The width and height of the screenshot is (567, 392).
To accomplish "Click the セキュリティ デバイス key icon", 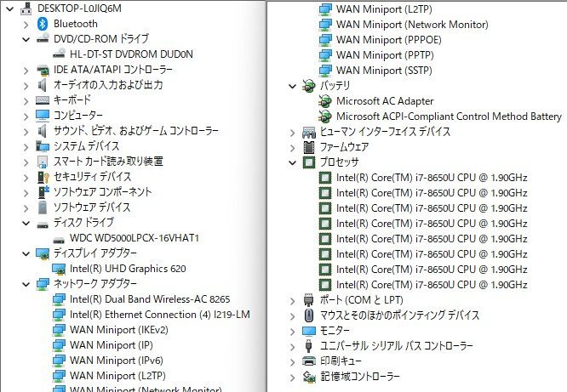I will click(43, 177).
